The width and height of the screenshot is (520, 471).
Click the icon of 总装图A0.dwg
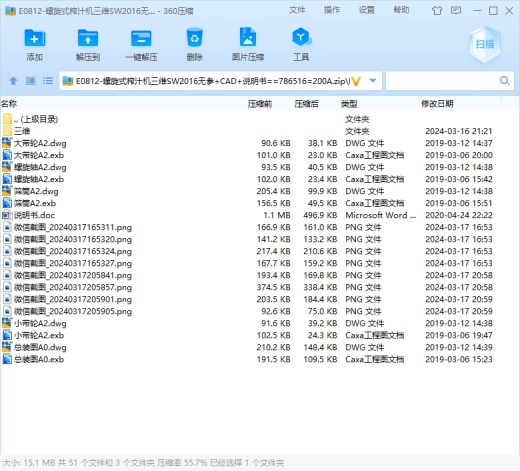tap(7, 347)
